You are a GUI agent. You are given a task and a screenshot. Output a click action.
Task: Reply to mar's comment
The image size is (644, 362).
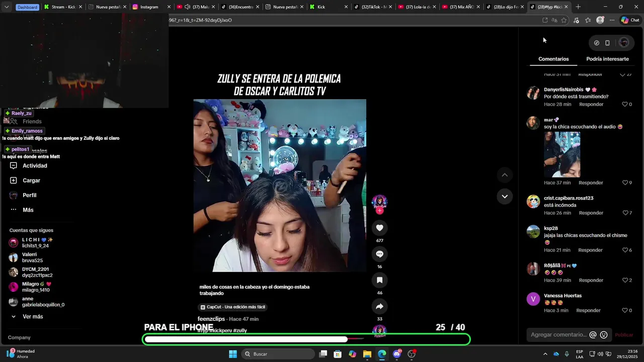pos(591,183)
